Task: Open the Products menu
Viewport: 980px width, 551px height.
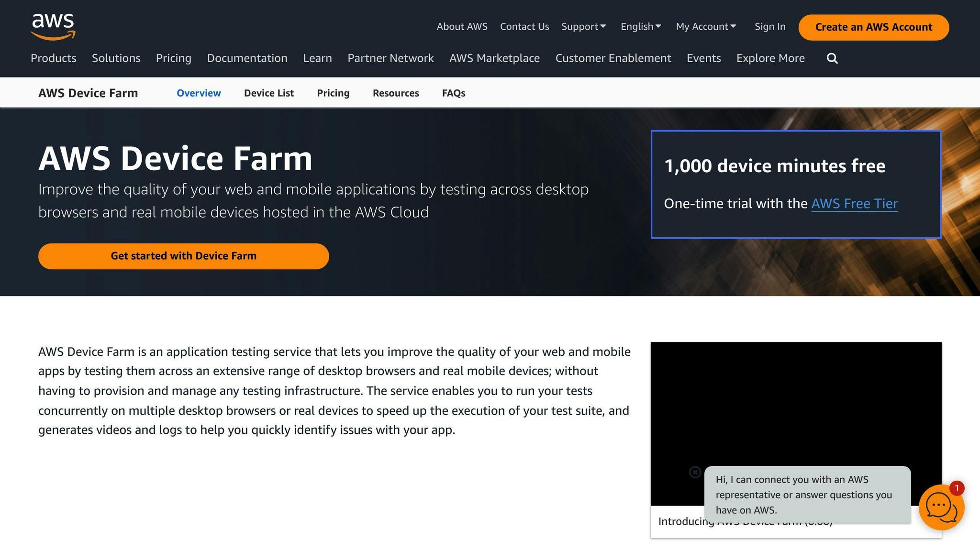Action: tap(54, 58)
